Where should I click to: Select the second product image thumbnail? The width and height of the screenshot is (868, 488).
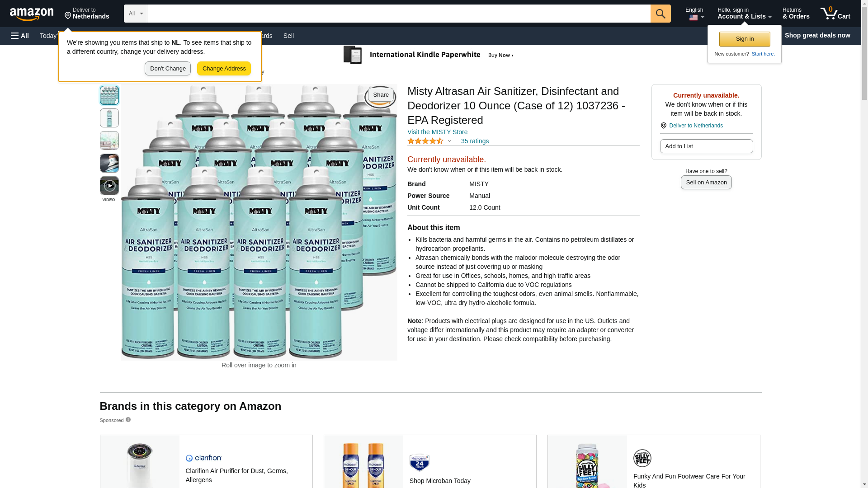point(109,118)
